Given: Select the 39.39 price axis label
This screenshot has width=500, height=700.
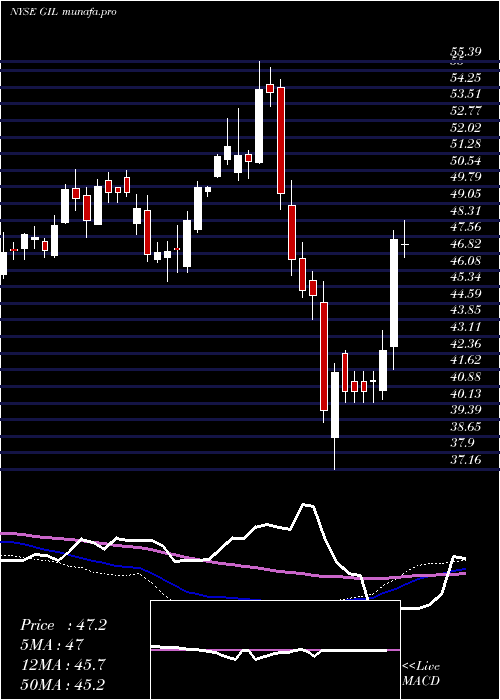Looking at the screenshot, I should (x=466, y=410).
